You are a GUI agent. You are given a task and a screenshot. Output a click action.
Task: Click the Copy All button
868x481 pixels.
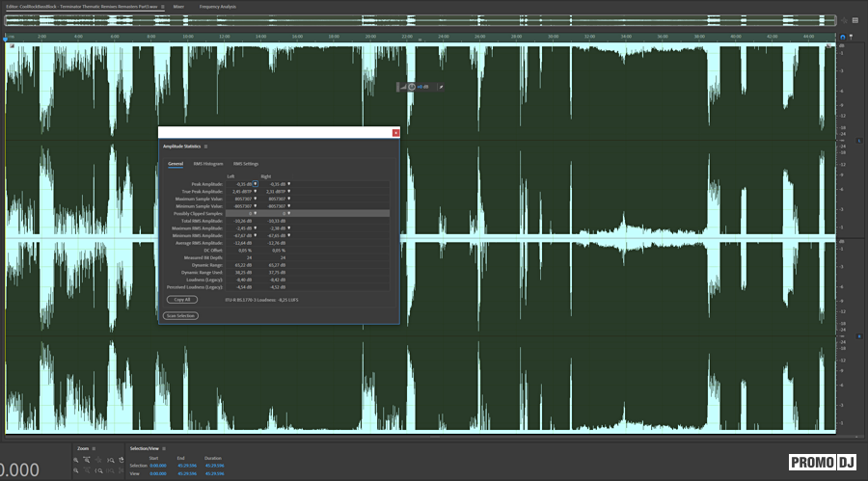(x=182, y=300)
